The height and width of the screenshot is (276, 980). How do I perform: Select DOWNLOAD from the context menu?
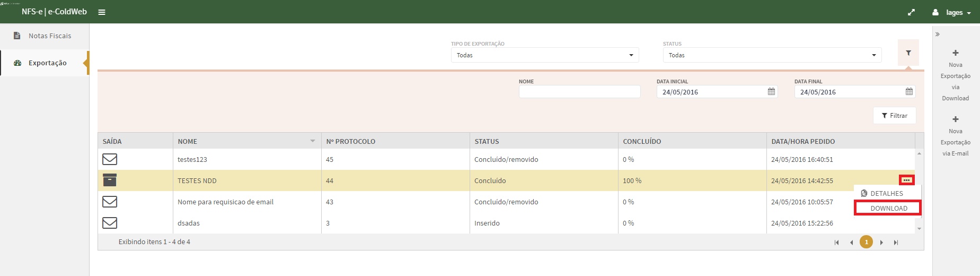(x=888, y=209)
